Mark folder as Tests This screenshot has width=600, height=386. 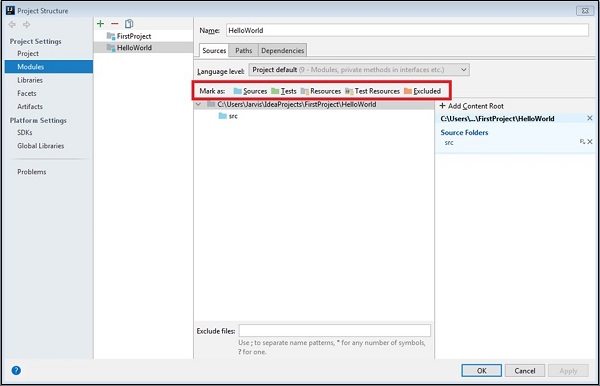tap(284, 91)
